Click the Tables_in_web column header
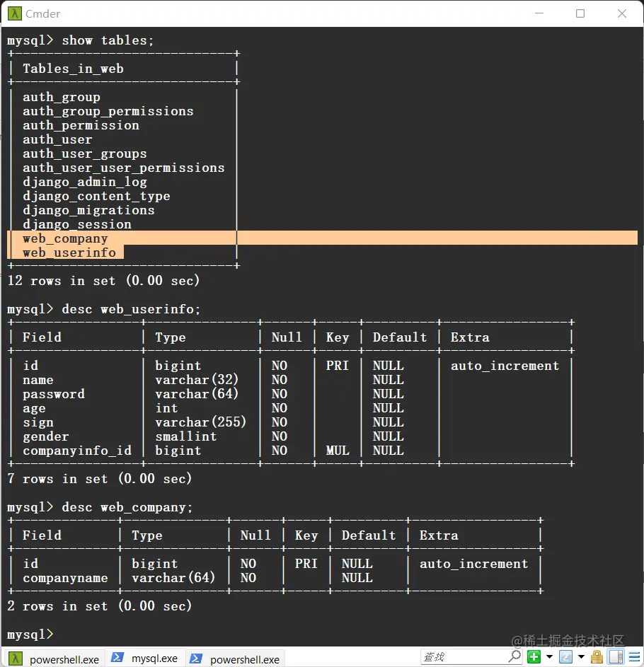644x667 pixels. (x=73, y=69)
